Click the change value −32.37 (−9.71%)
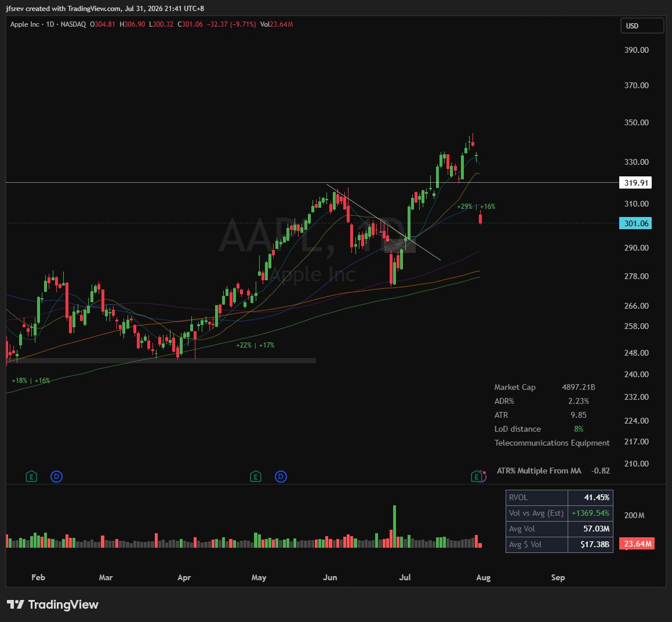The height and width of the screenshot is (622, 672). click(231, 24)
